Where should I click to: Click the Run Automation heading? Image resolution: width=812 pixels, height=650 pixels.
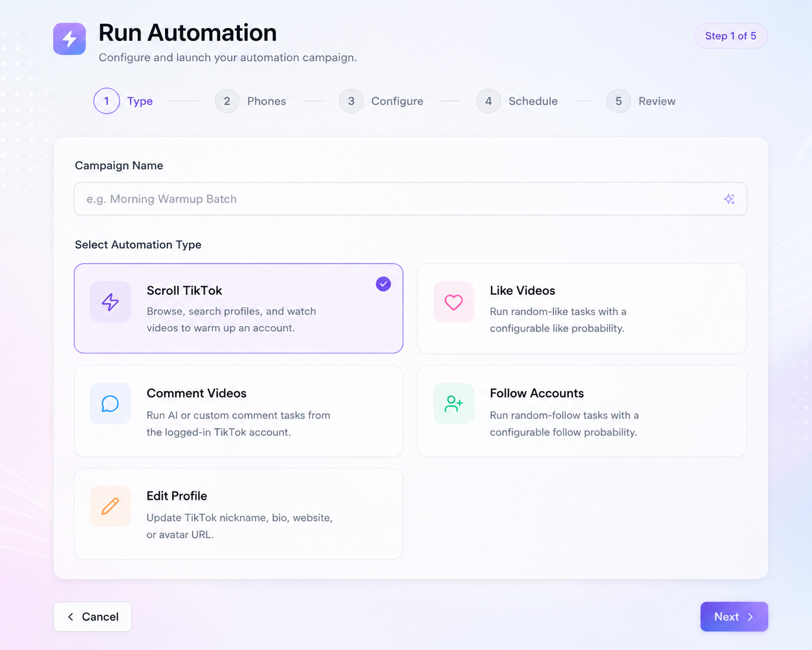pyautogui.click(x=188, y=32)
